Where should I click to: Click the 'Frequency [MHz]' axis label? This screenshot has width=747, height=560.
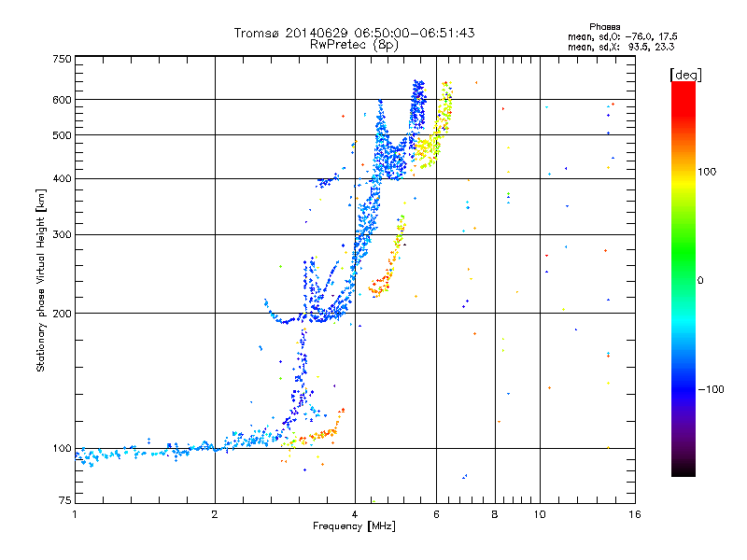coord(354,526)
